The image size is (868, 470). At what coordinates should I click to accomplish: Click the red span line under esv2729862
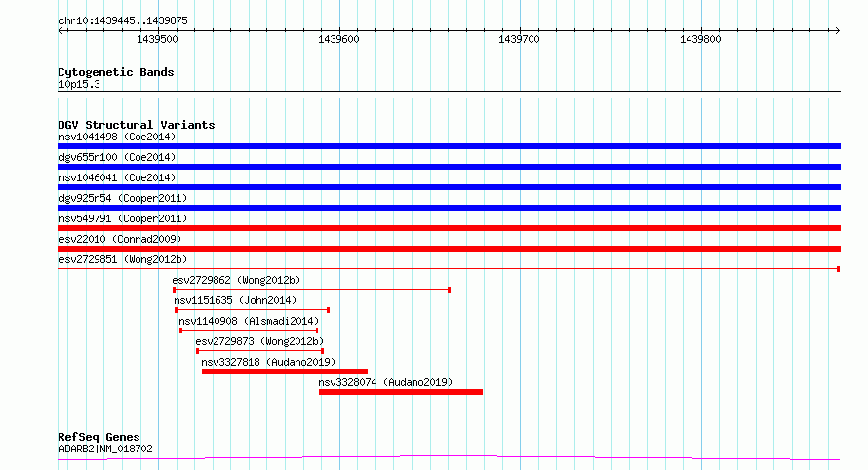click(x=312, y=290)
